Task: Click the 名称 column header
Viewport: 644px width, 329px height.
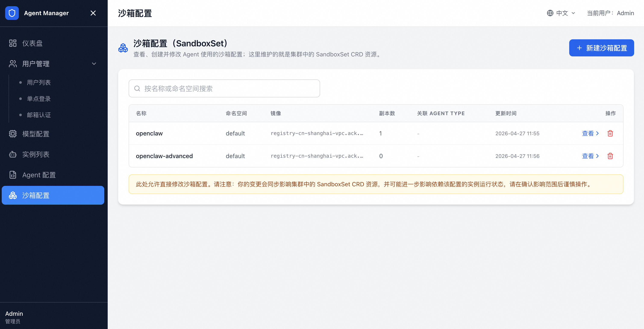Action: pyautogui.click(x=141, y=113)
